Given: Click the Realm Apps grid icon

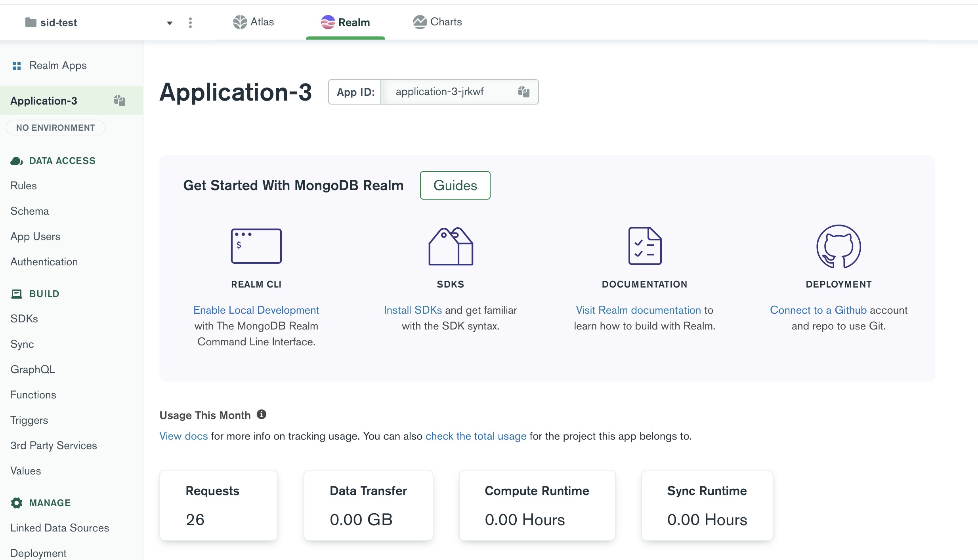Looking at the screenshot, I should (x=17, y=65).
